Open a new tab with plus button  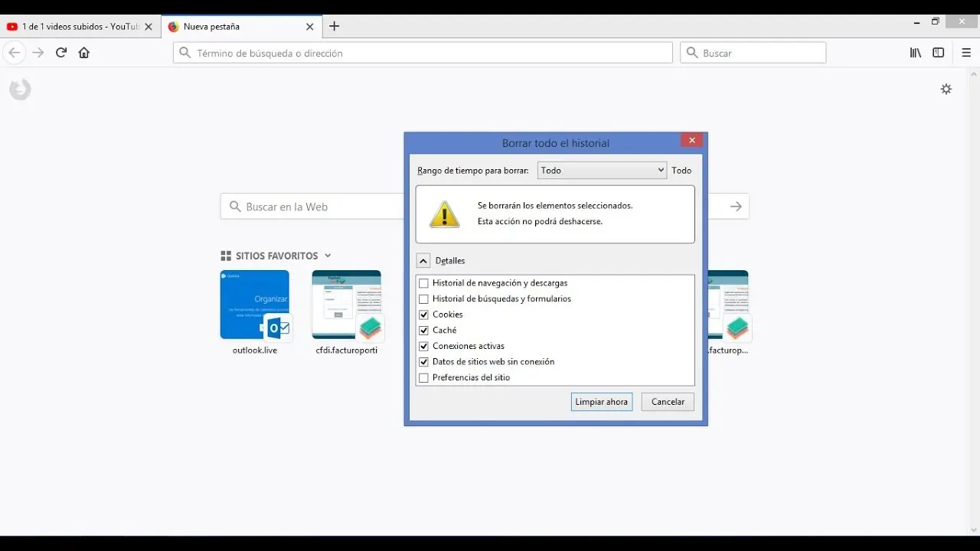[x=334, y=26]
